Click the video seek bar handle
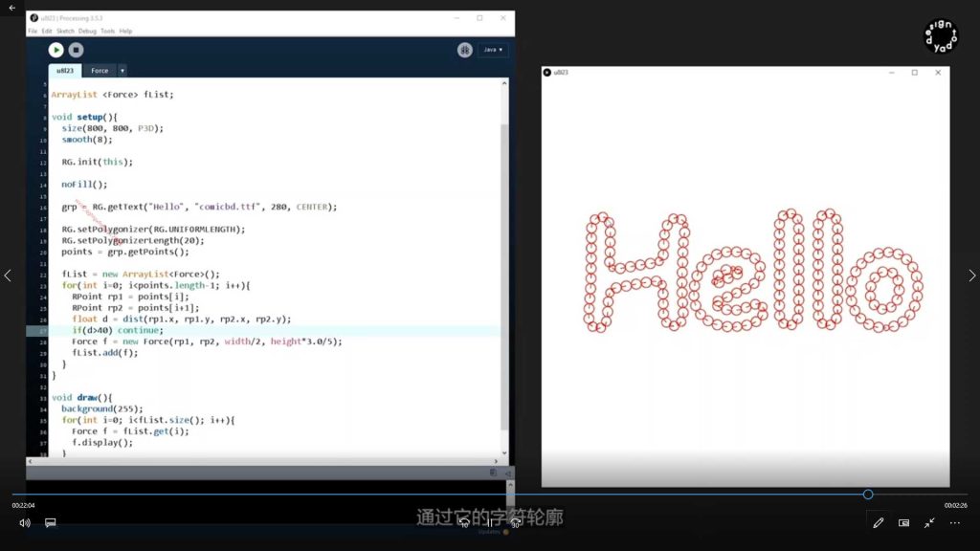 click(868, 495)
